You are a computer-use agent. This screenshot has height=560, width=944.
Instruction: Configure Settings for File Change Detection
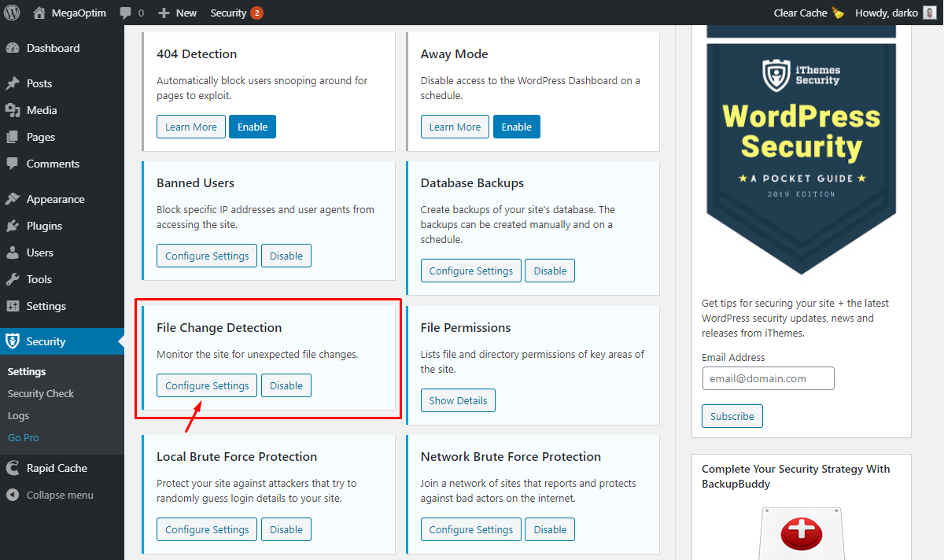coord(207,385)
